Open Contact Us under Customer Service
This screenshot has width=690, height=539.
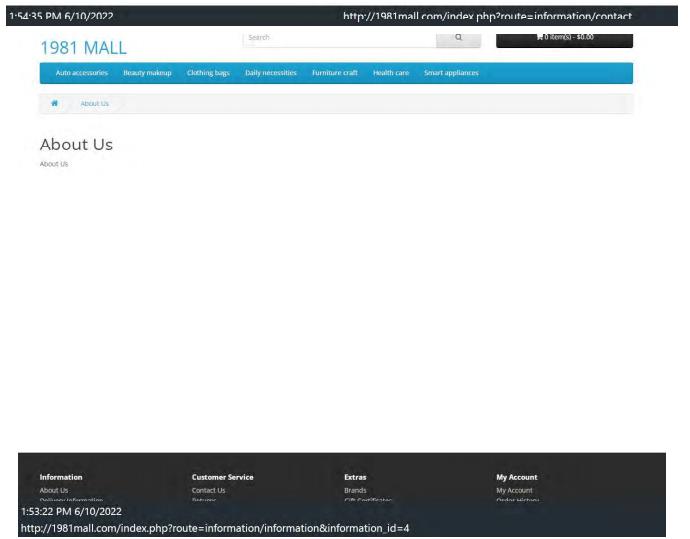coord(208,490)
